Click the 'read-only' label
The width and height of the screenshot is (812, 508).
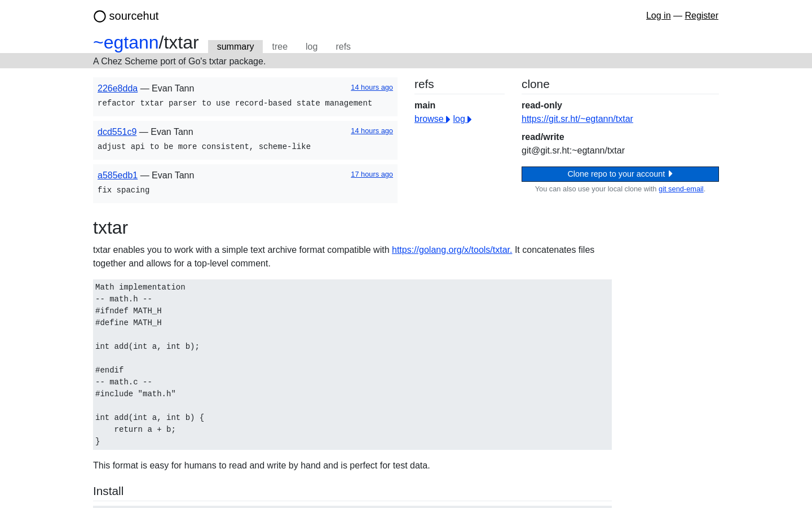tap(541, 106)
